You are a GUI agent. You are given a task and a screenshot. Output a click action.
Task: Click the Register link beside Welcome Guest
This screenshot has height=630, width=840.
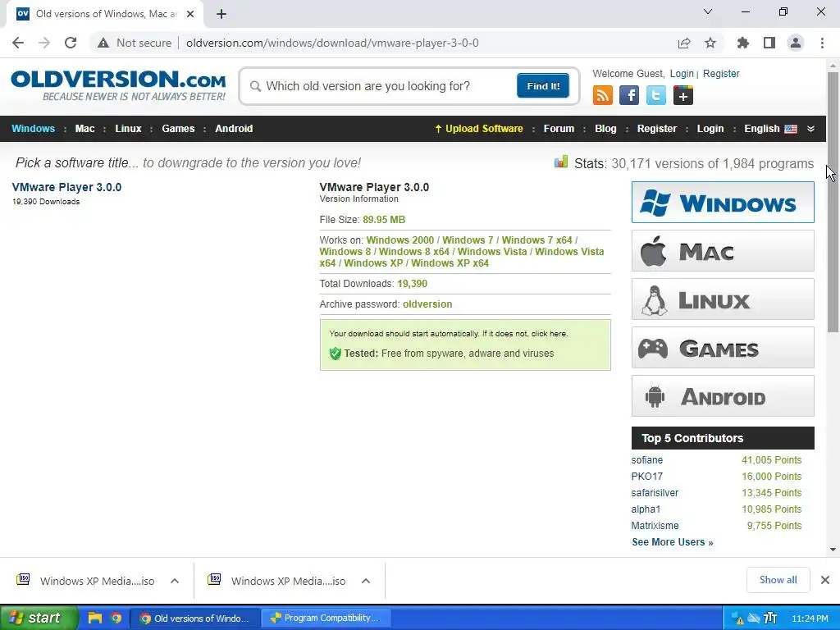[721, 73]
